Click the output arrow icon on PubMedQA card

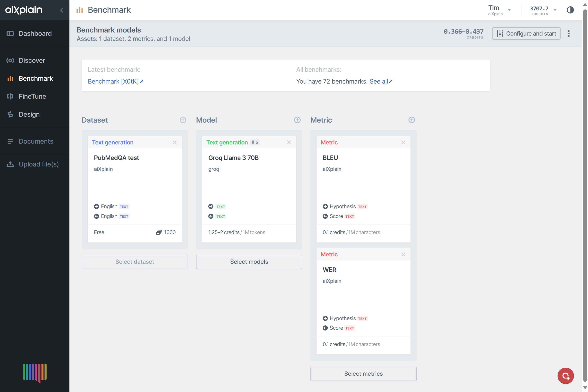click(96, 216)
